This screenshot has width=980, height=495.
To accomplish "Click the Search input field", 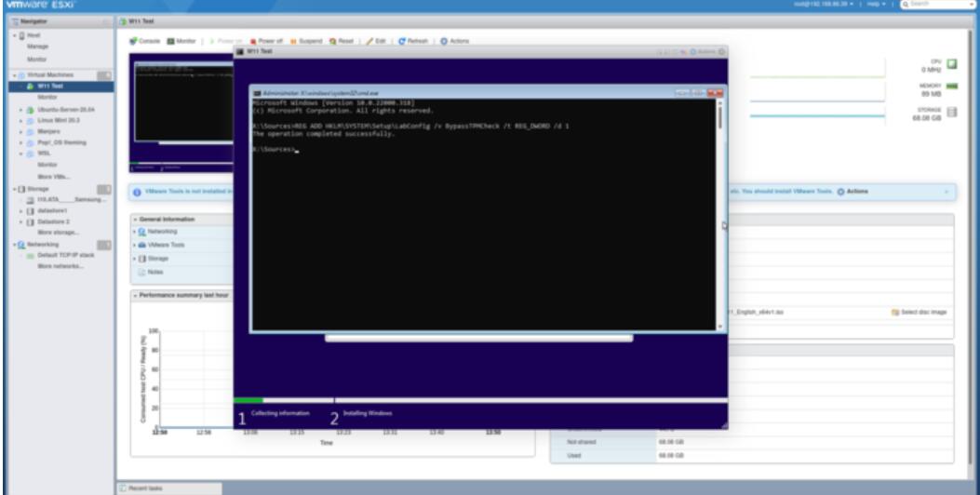I will tap(937, 5).
